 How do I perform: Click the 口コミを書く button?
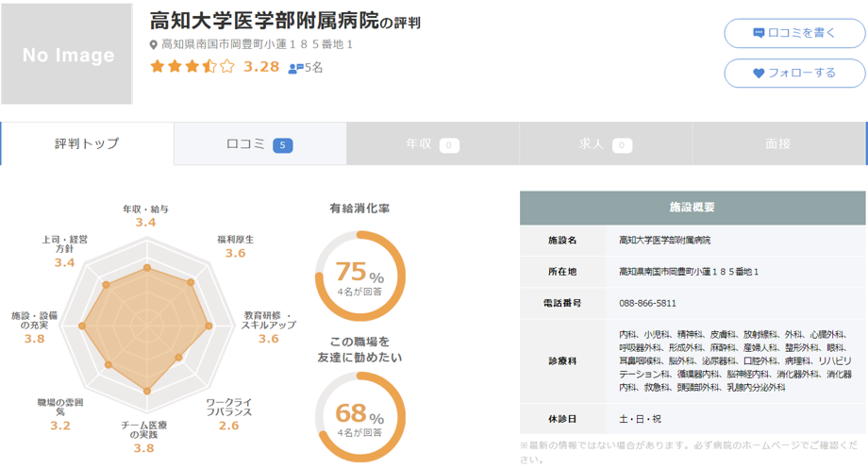[794, 33]
